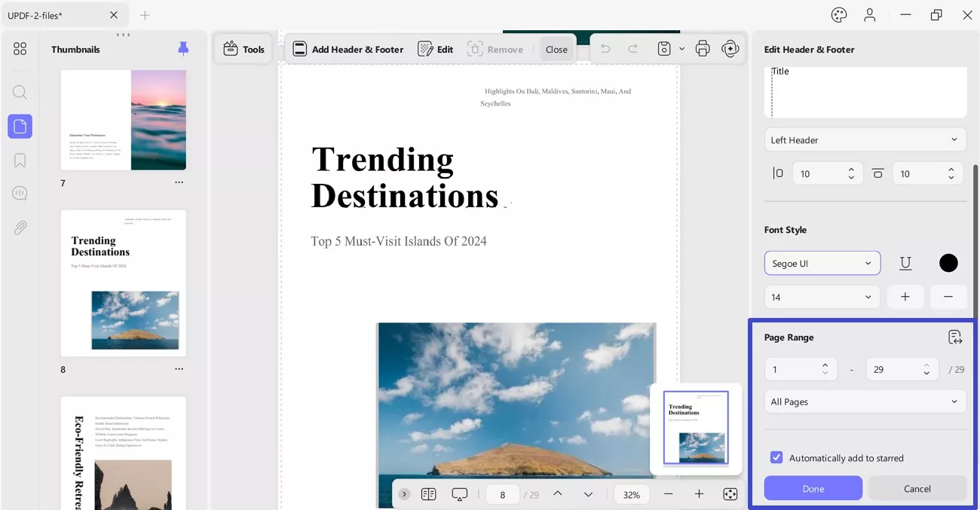This screenshot has width=980, height=510.
Task: Open the black font color swatch
Action: point(948,263)
